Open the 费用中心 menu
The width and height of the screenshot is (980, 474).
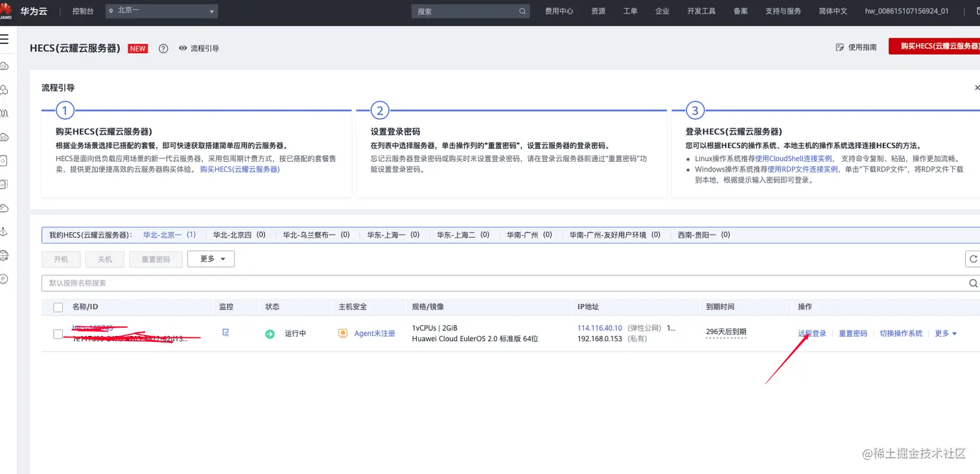(559, 11)
